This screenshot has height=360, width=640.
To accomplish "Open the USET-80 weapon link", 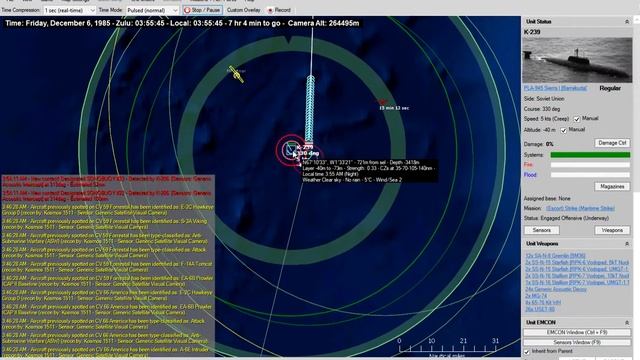I will [540, 309].
